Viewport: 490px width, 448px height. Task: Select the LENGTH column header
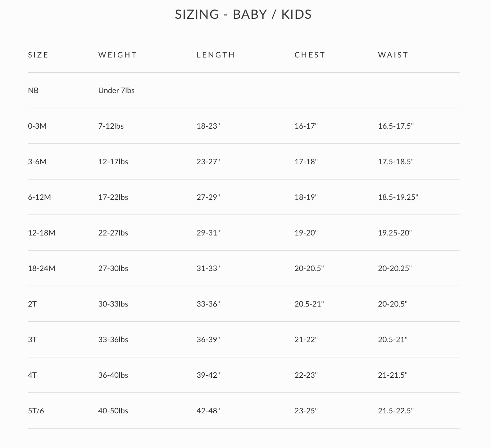pyautogui.click(x=216, y=55)
